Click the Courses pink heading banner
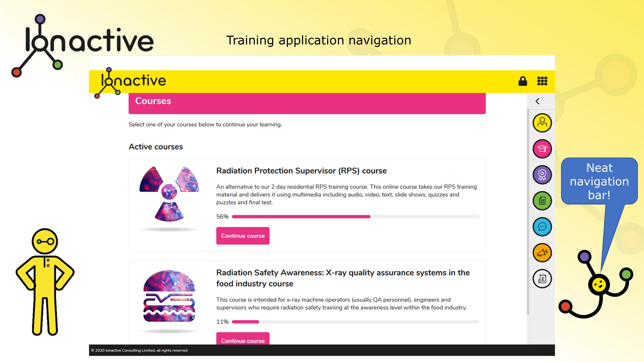This screenshot has width=644, height=362. pos(307,103)
